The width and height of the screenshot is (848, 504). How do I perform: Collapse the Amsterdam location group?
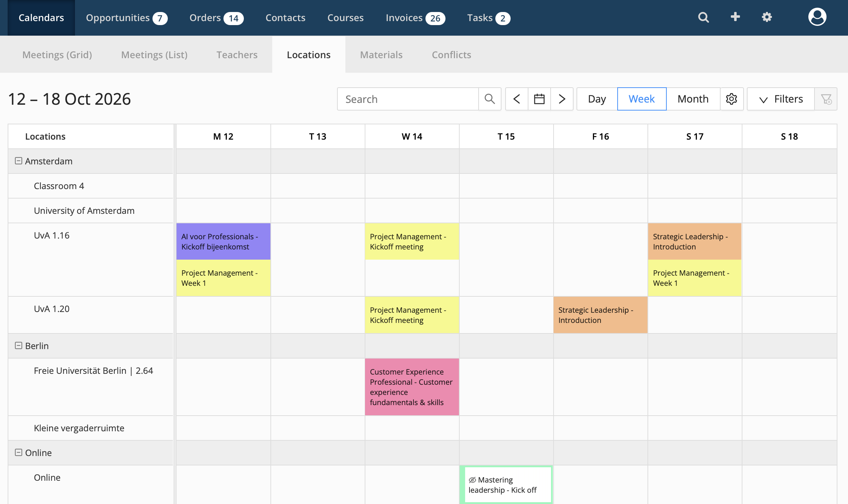click(19, 161)
